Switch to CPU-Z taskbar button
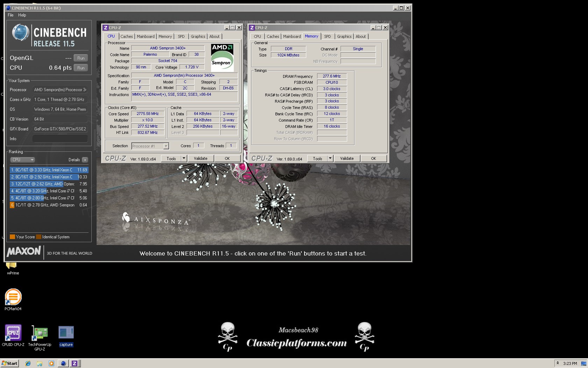Viewport: 588px width, 368px height. tap(75, 363)
